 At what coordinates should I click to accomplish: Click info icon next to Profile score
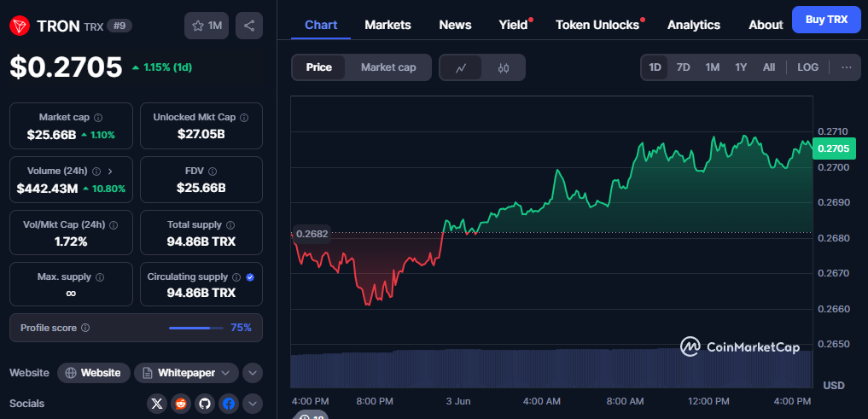pos(85,328)
